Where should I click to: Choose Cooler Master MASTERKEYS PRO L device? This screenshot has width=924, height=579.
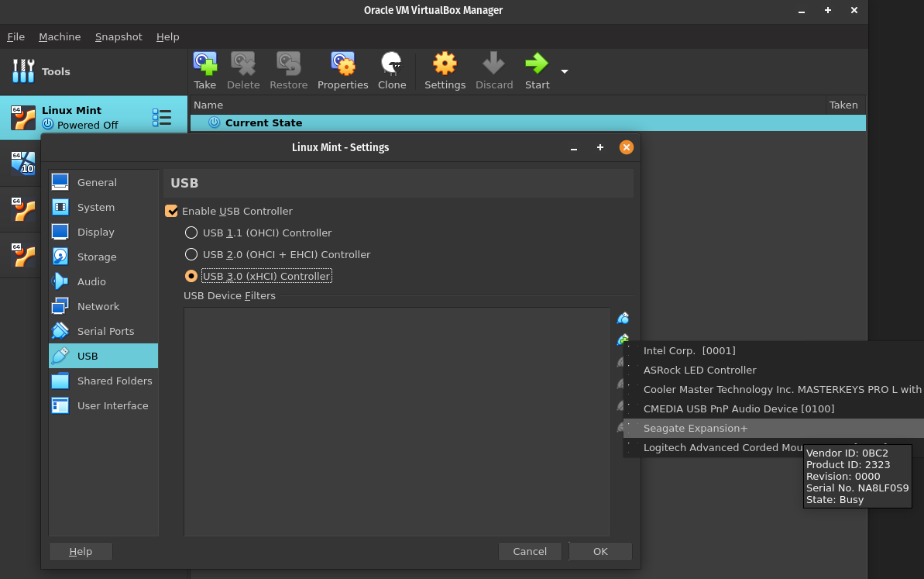774,389
